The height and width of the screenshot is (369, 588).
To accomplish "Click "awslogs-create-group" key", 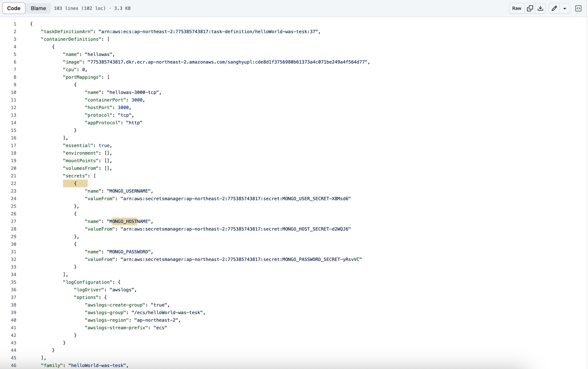I will tap(115, 305).
